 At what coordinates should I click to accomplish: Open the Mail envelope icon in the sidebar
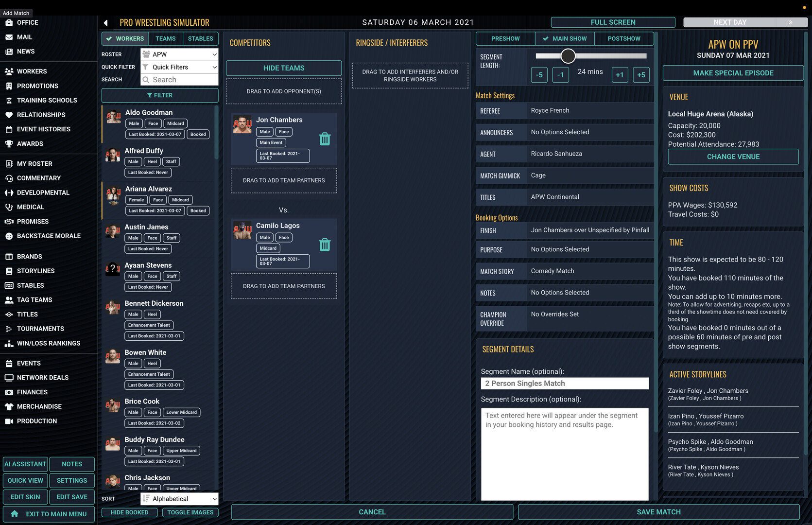pyautogui.click(x=9, y=37)
